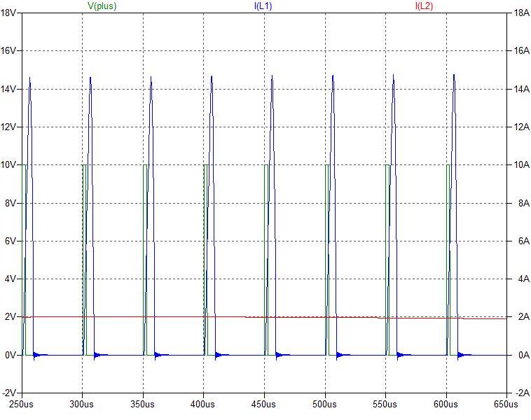Screen dimensions: 531x420
Task: Click the 600us time axis label
Action: (x=446, y=404)
